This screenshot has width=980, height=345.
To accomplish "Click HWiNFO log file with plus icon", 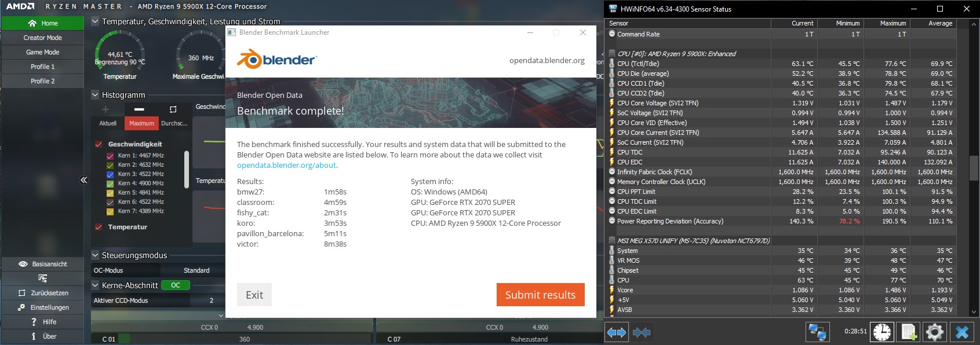I will (x=908, y=332).
